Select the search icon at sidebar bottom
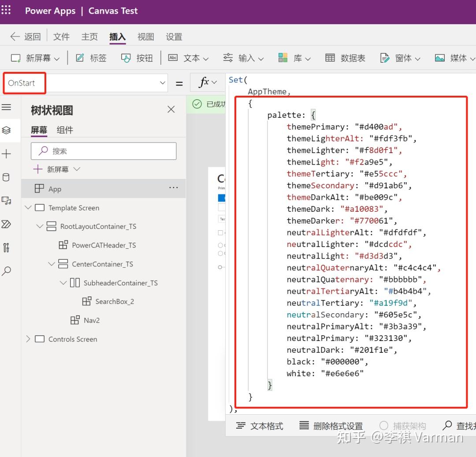This screenshot has width=476, height=457. [7, 271]
